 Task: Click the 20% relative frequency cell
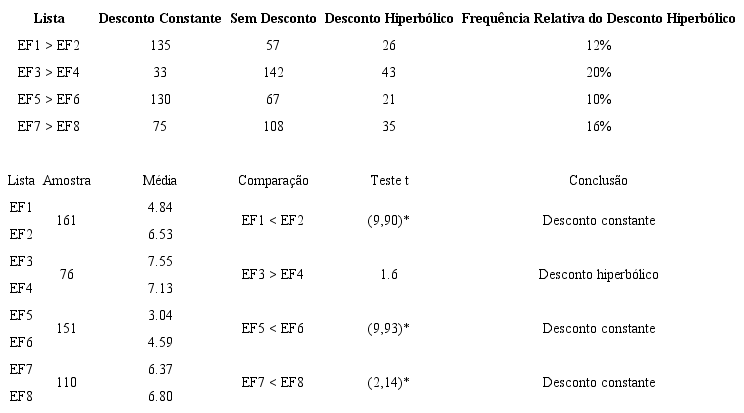click(599, 74)
